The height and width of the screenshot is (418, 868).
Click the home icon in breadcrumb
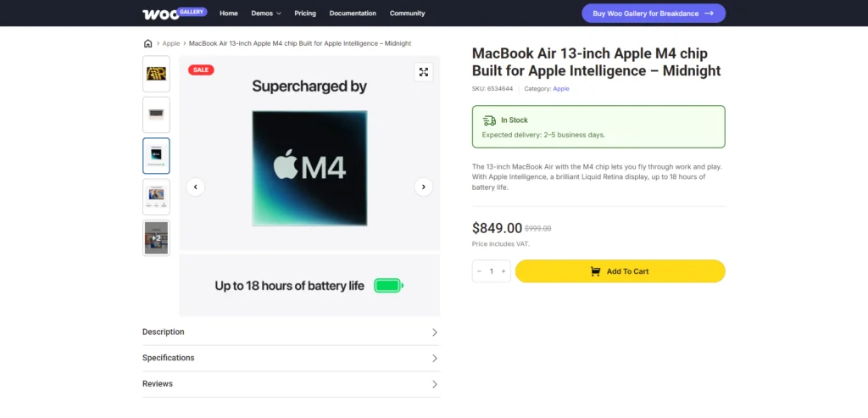pos(147,43)
